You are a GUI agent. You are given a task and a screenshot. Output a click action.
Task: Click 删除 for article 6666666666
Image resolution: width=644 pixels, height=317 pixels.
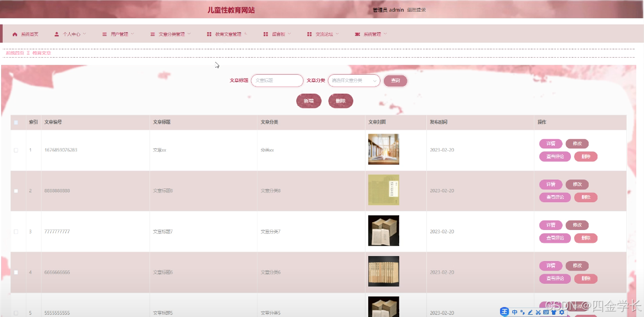(586, 279)
